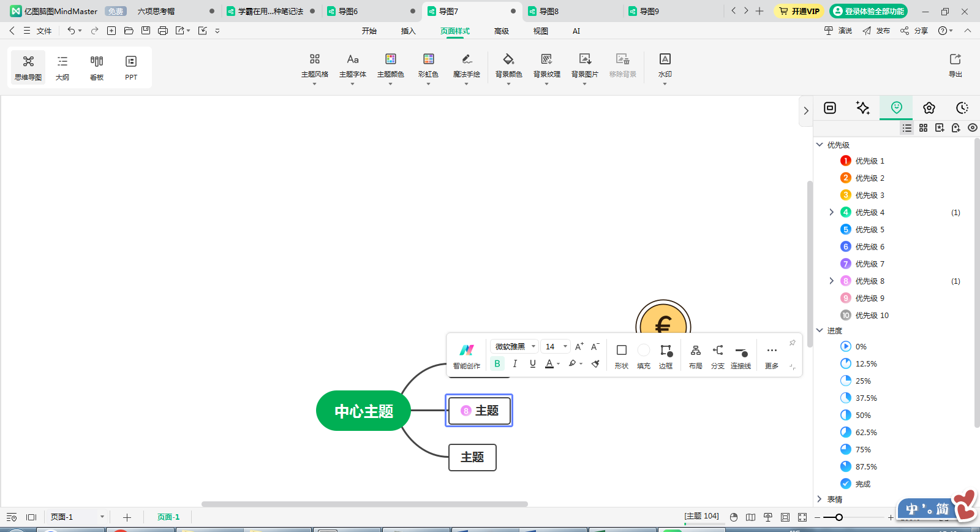Open the icon/mark (smiley) panel tab
980x532 pixels.
coord(896,108)
